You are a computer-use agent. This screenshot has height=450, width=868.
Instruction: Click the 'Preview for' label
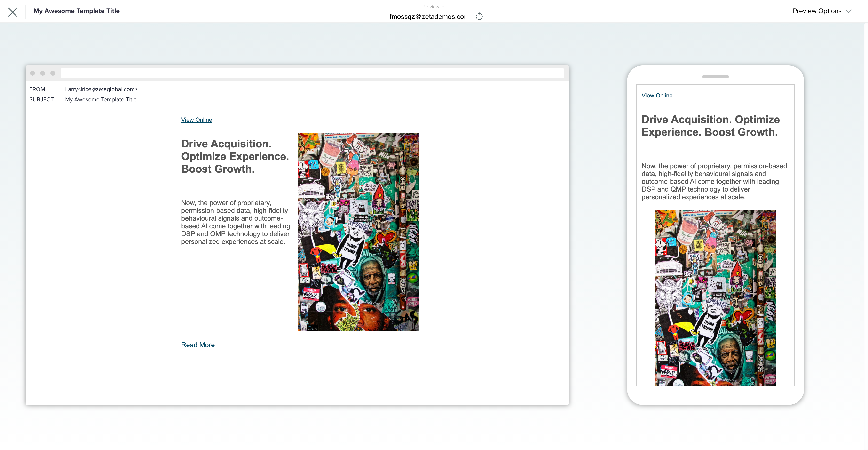(434, 7)
